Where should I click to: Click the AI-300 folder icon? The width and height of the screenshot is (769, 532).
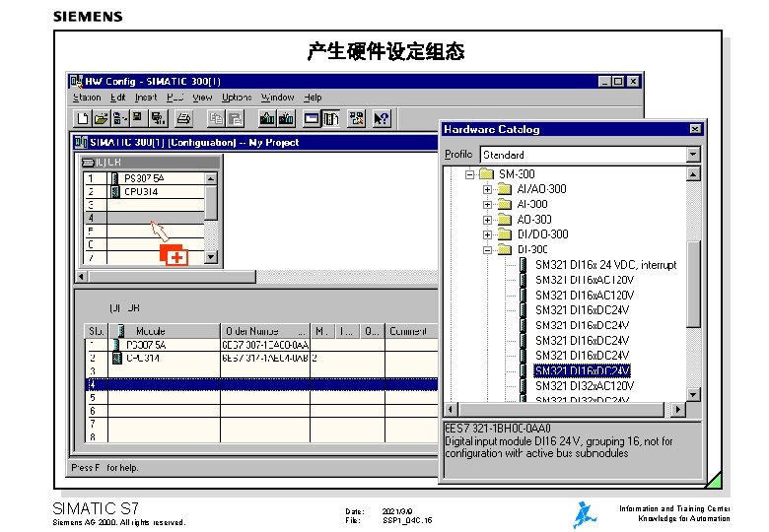tap(505, 204)
